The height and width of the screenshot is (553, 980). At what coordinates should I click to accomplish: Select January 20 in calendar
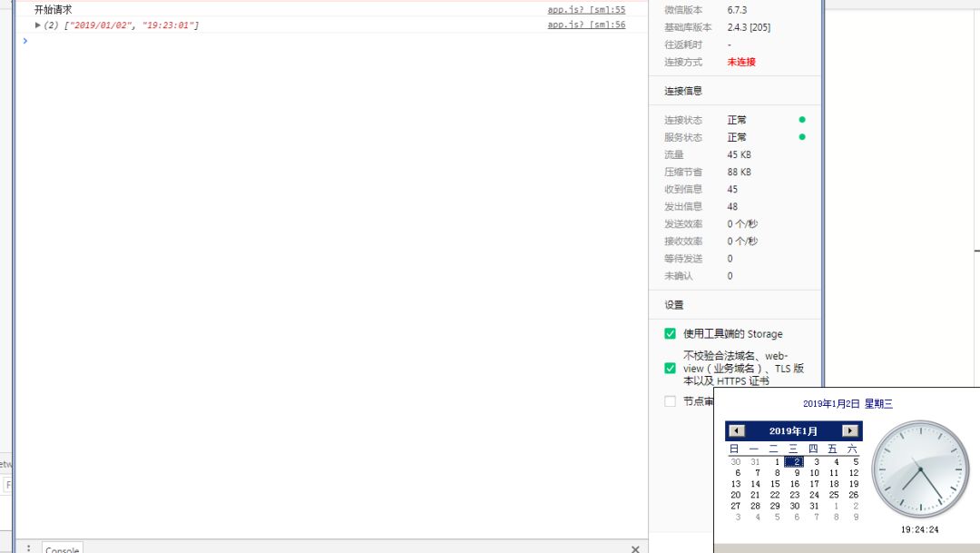click(736, 495)
